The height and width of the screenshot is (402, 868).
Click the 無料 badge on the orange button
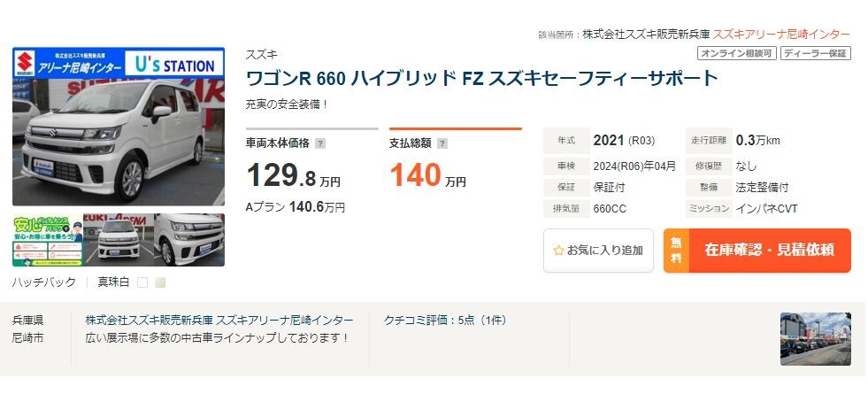677,251
